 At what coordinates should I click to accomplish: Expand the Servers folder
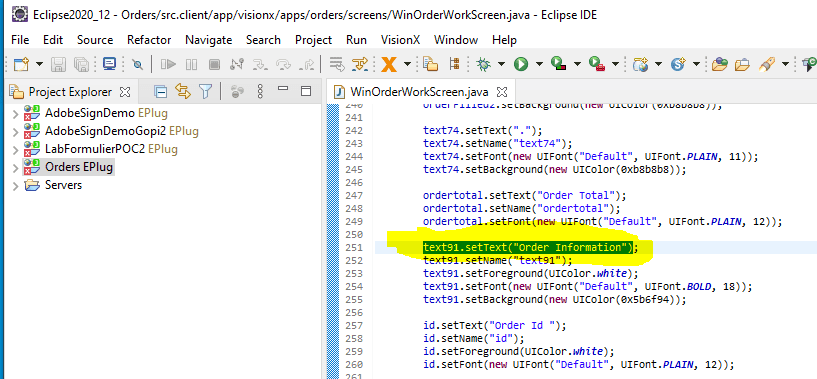pos(15,186)
